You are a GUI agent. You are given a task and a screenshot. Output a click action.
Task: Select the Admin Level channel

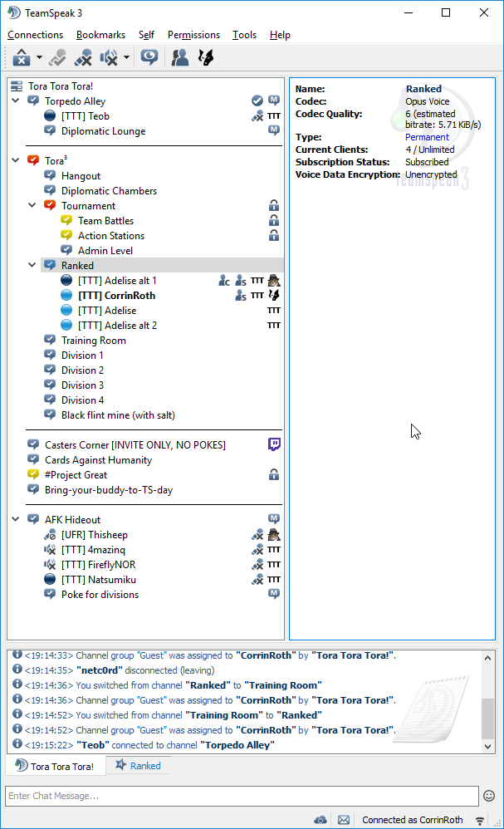(x=105, y=251)
